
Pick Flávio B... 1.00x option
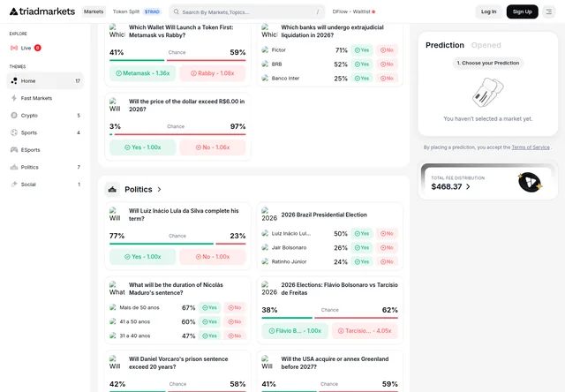pyautogui.click(x=295, y=331)
